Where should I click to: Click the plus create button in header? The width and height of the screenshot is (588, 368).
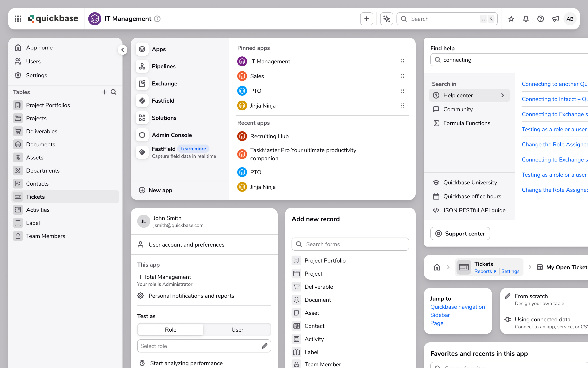click(x=367, y=19)
